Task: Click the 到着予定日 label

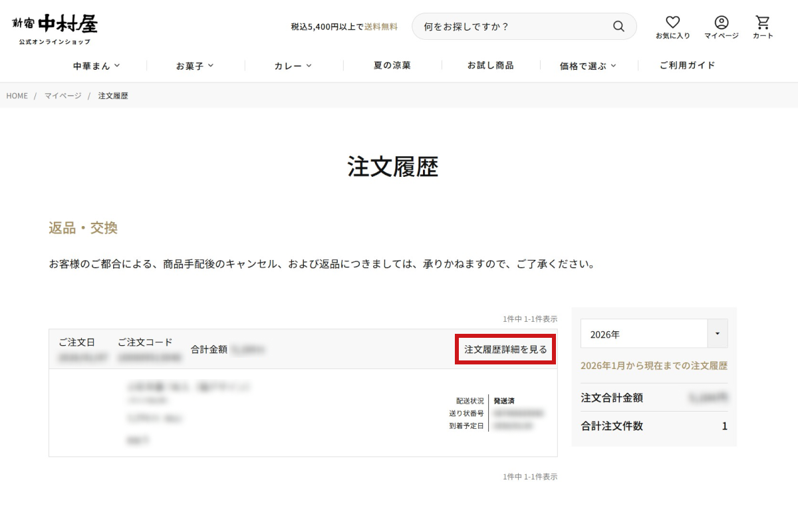Action: (467, 426)
